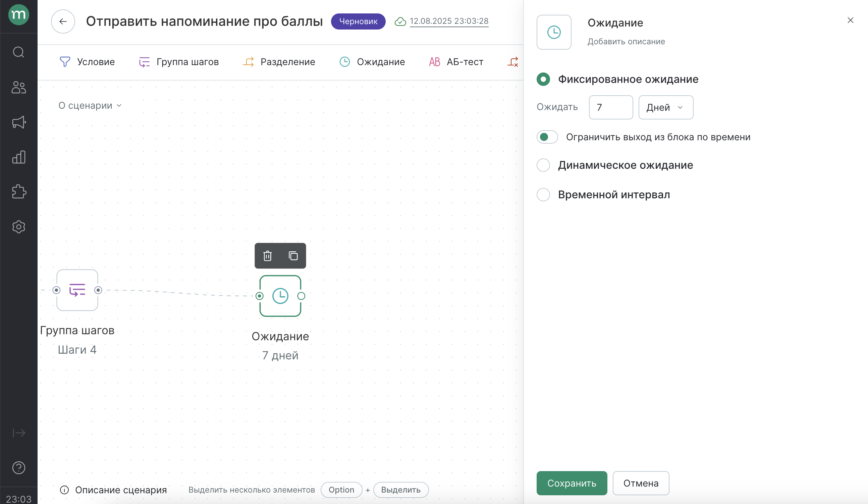Screen dimensions: 868x504
Task: Click the right output connector of Ожидание node
Action: tap(301, 296)
